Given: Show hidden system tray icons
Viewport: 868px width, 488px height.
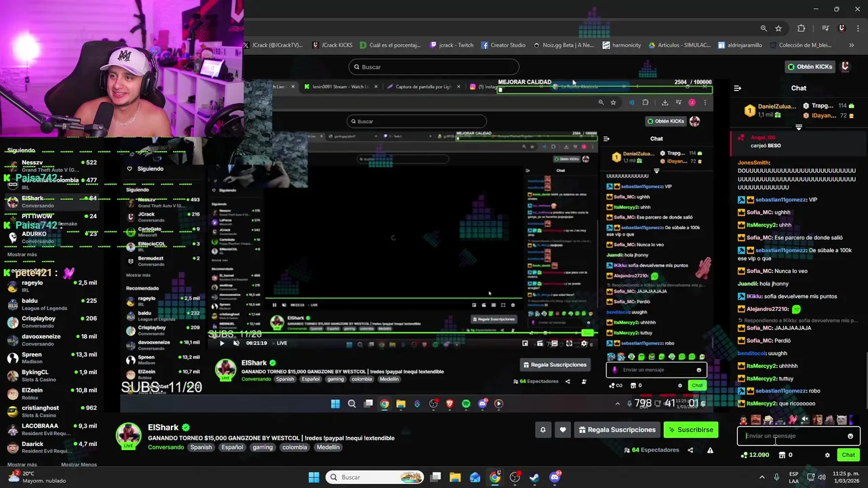Looking at the screenshot, I should [x=762, y=477].
